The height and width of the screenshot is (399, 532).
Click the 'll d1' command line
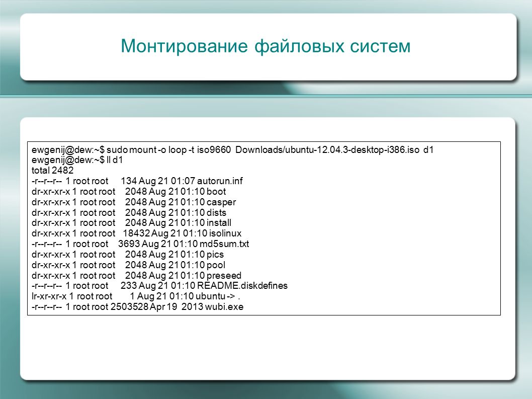point(77,160)
